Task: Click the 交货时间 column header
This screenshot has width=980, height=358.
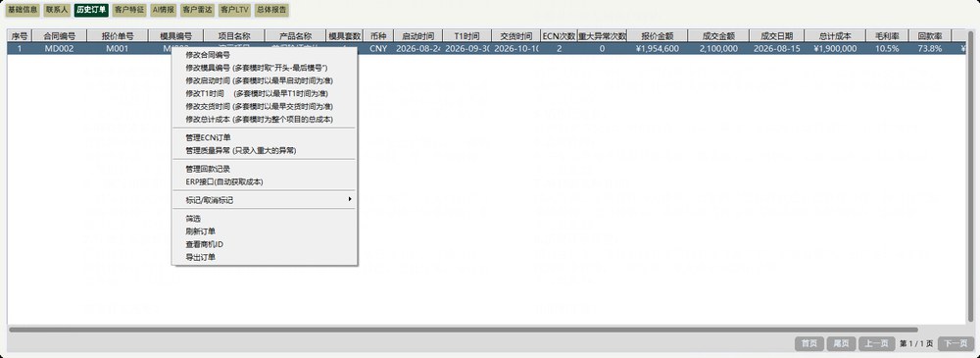Action: [x=516, y=36]
